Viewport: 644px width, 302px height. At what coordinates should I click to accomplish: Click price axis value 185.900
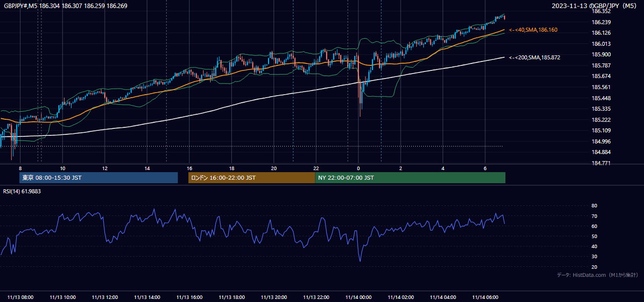[x=601, y=54]
